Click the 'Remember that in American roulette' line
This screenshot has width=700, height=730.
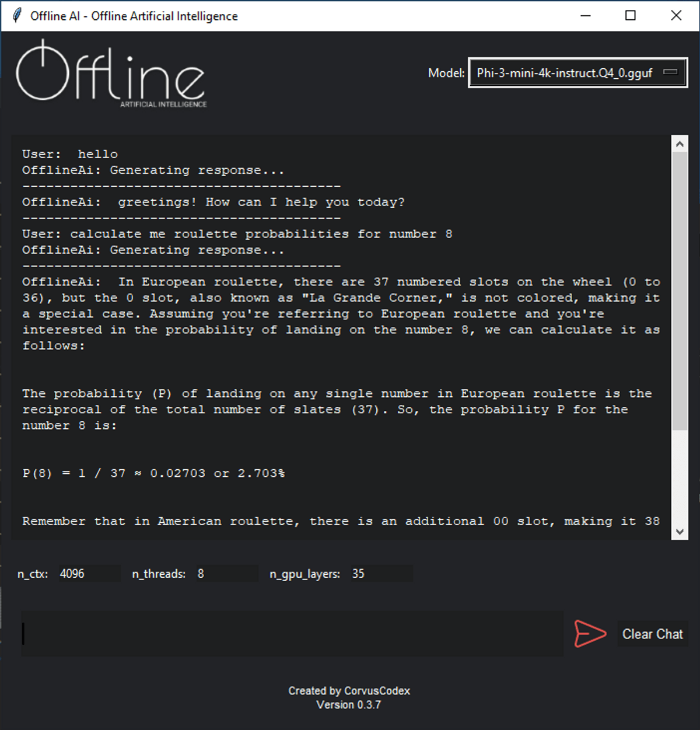[341, 521]
